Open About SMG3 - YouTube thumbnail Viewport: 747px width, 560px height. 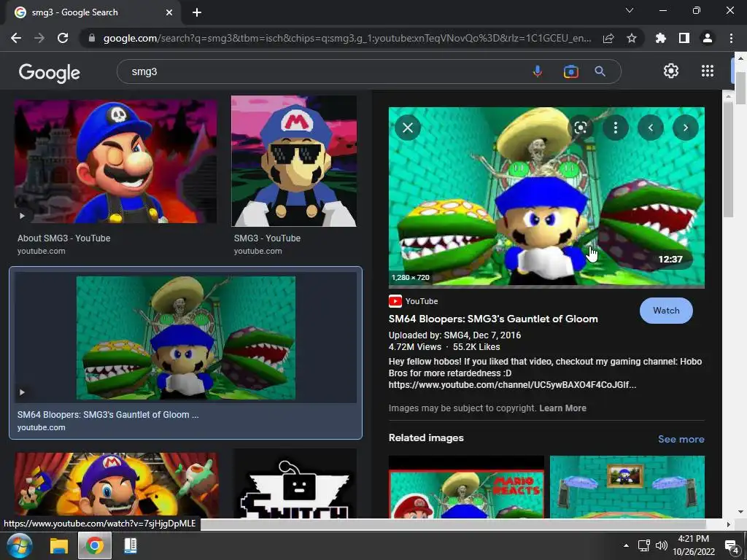(115, 161)
